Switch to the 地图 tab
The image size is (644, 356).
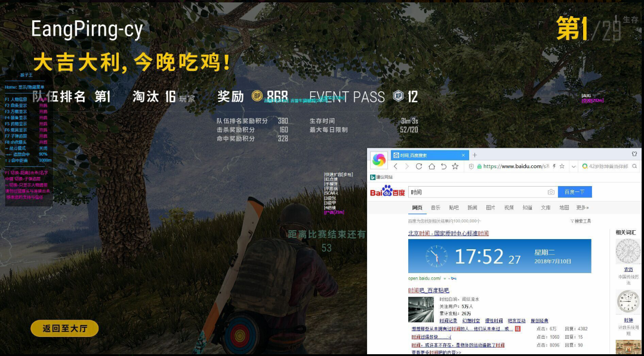point(564,208)
